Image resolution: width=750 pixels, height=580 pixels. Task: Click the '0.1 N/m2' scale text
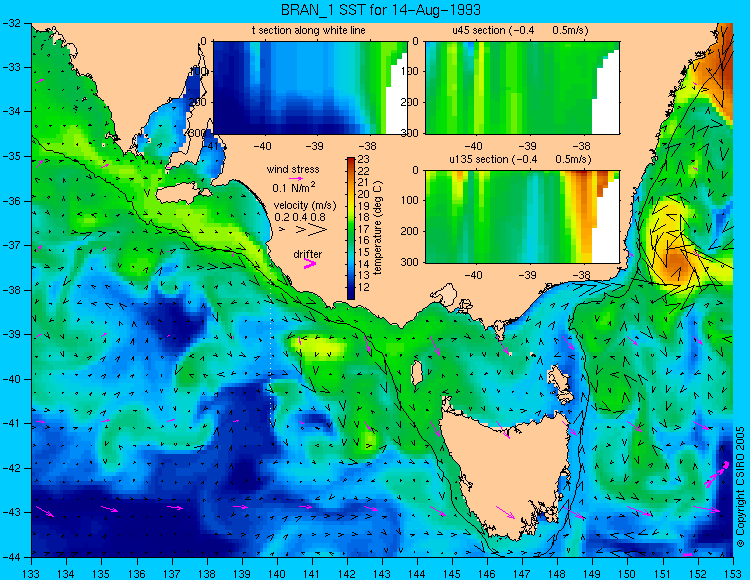coord(294,187)
